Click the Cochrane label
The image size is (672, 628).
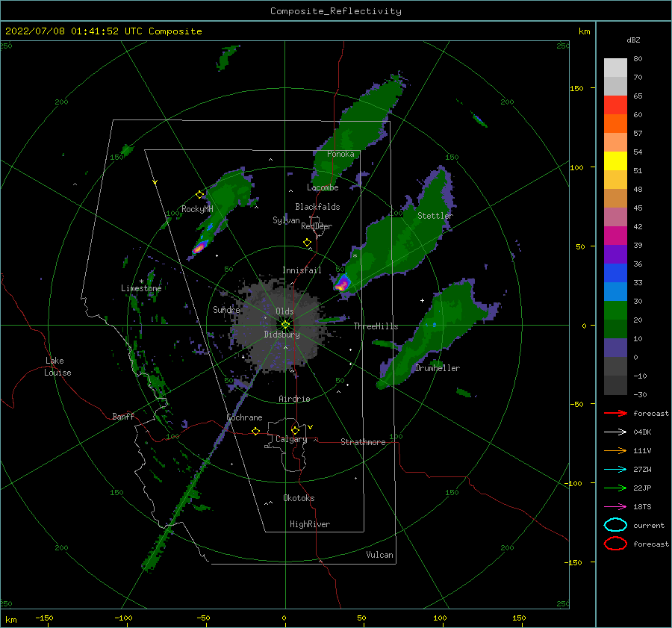pos(244,417)
